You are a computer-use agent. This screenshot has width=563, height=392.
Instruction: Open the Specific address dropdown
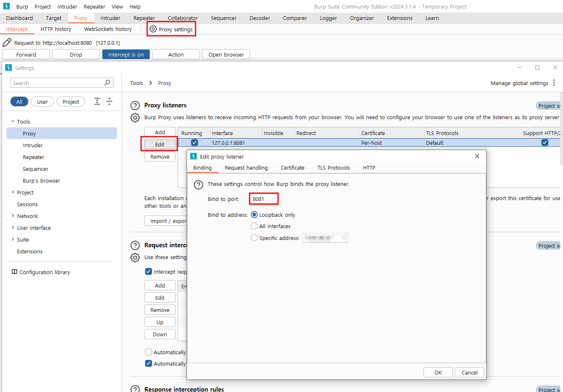tap(325, 237)
